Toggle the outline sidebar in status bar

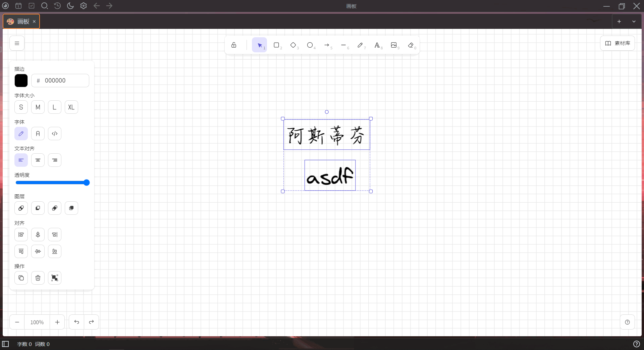pos(6,344)
